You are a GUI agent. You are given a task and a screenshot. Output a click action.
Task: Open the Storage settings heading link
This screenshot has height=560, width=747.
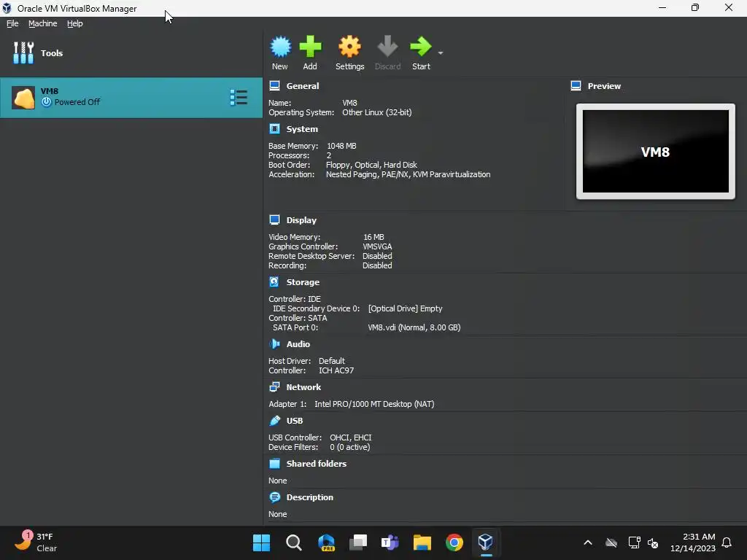303,282
